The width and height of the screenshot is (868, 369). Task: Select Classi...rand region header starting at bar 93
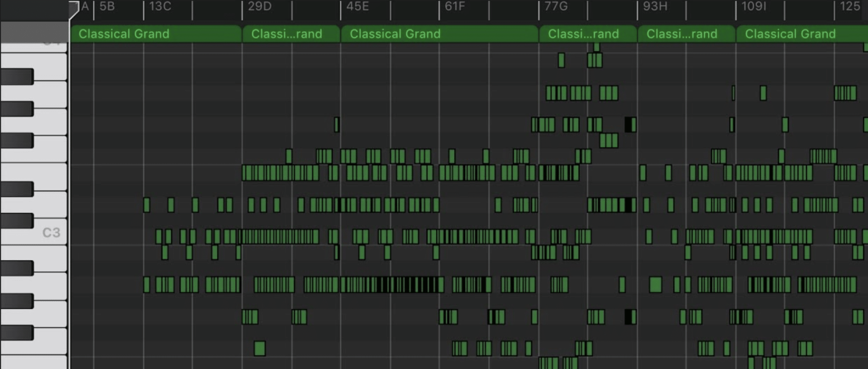click(x=686, y=34)
